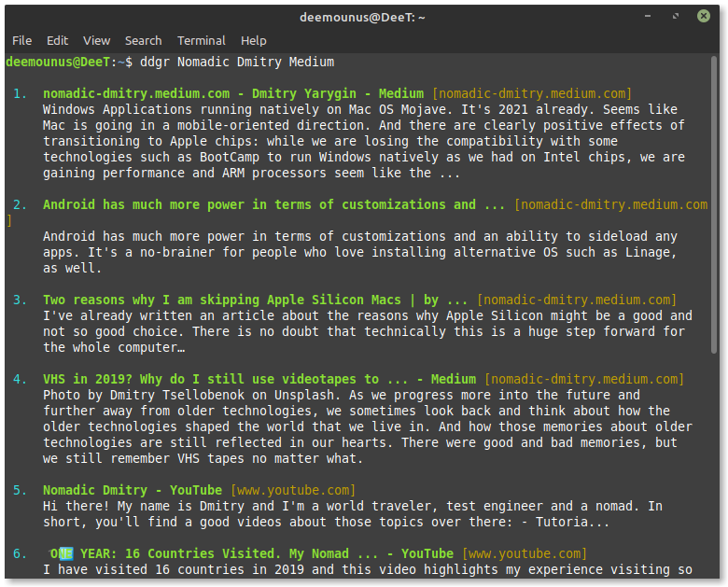This screenshot has height=587, width=728.
Task: Click the deemounus@DeeT prompt text
Action: tap(58, 63)
